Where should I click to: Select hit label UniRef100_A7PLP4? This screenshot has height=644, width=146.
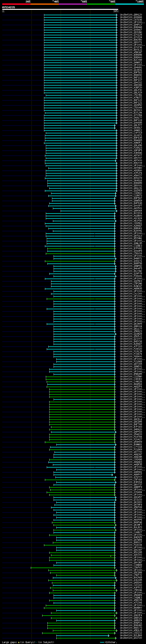131,173
